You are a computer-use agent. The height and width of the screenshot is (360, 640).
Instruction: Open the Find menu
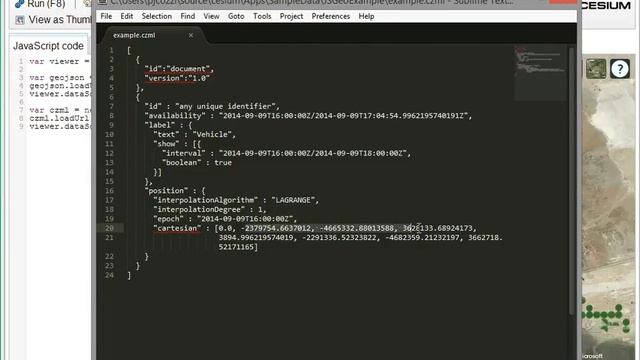click(x=188, y=16)
